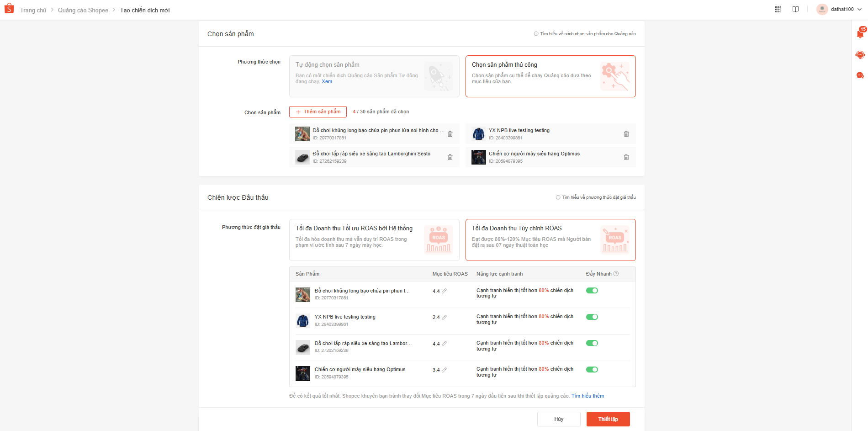Open the notifications bell icon

point(860,34)
